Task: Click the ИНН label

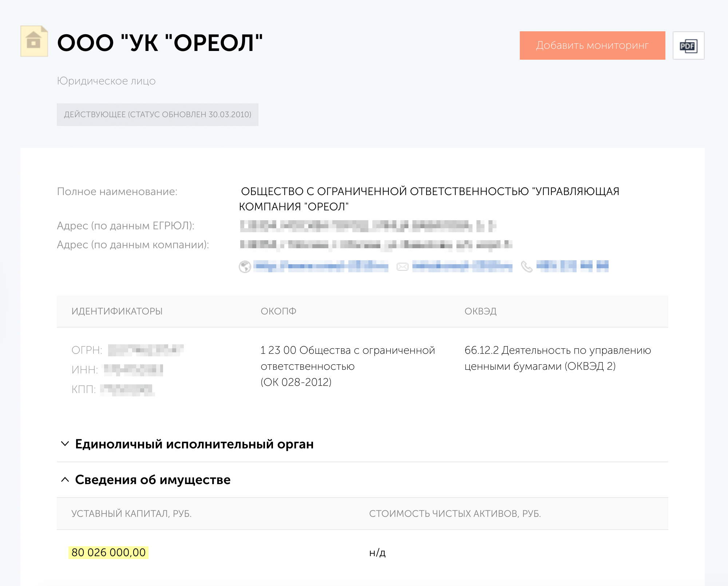Action: [85, 370]
